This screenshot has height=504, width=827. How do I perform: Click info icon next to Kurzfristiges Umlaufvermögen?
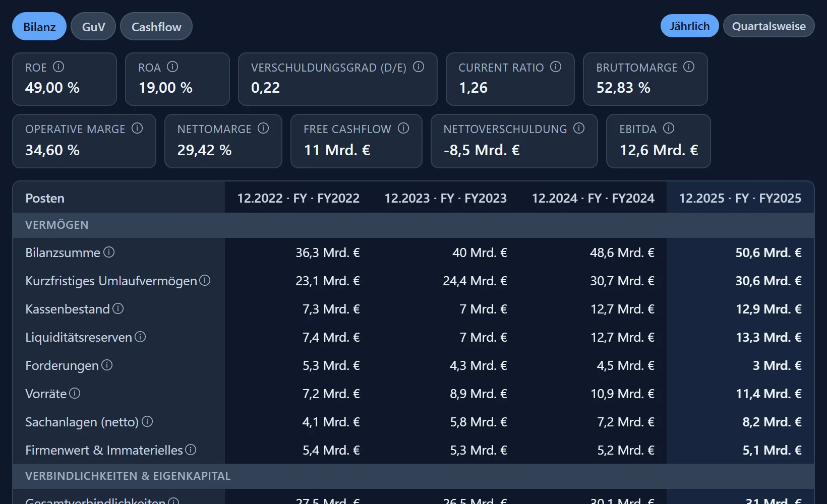(x=205, y=280)
